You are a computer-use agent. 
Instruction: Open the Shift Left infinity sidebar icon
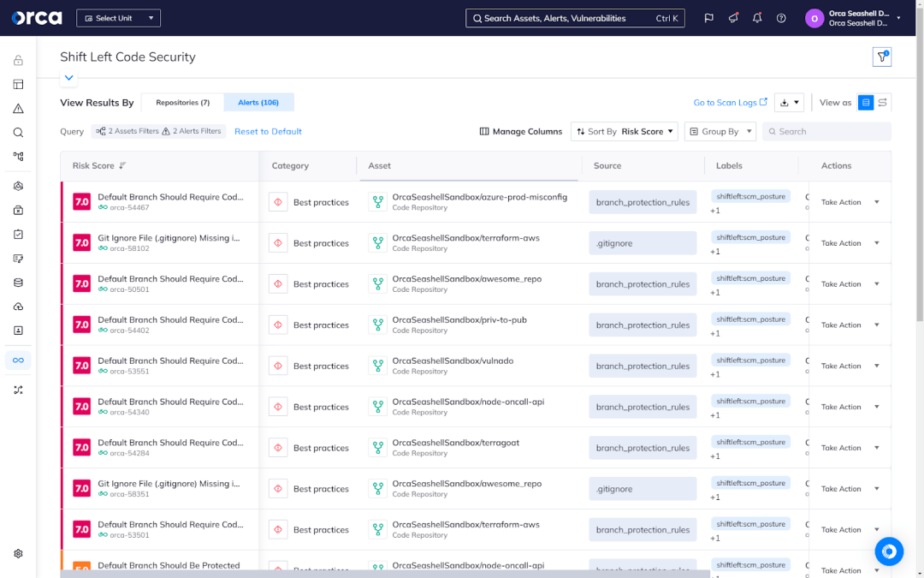tap(18, 361)
